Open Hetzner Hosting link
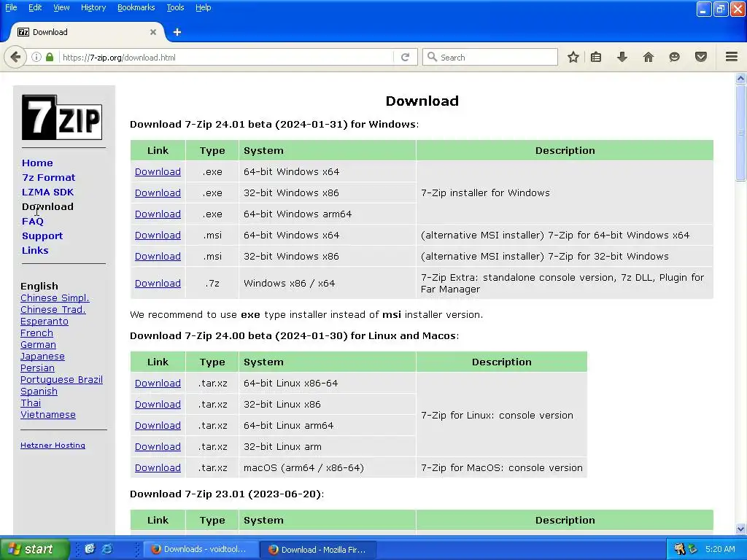 (x=53, y=446)
